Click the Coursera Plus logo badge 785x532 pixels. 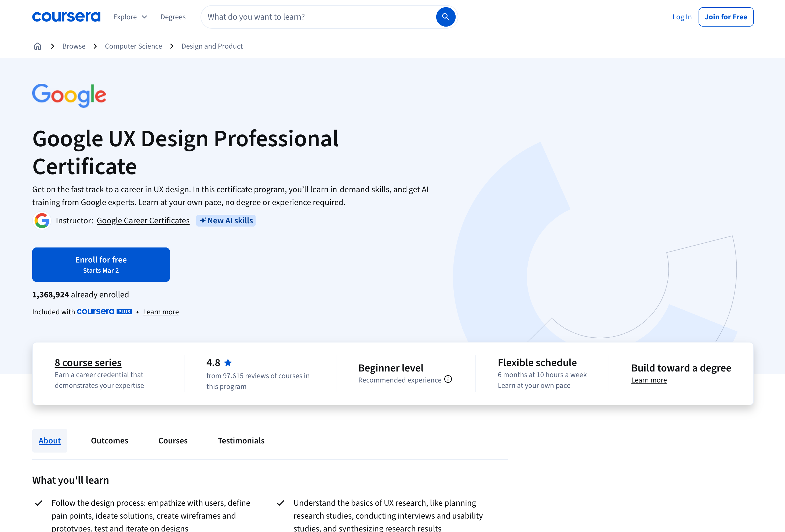click(104, 312)
